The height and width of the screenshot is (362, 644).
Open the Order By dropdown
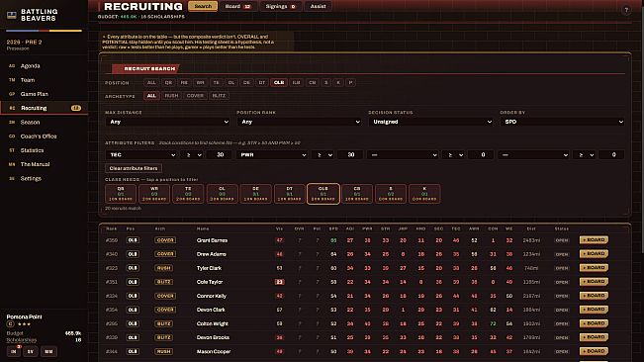click(562, 122)
